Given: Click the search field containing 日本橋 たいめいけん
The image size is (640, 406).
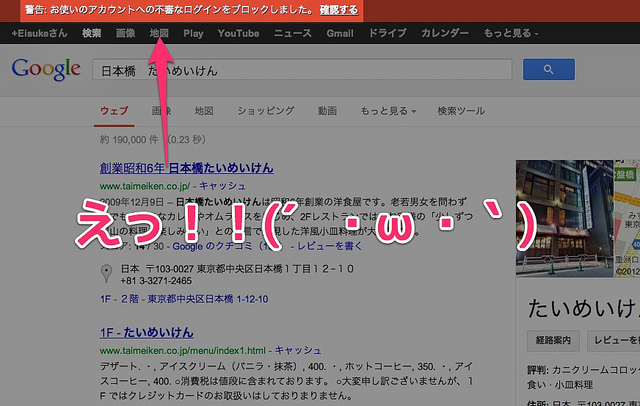Looking at the screenshot, I should click(302, 70).
